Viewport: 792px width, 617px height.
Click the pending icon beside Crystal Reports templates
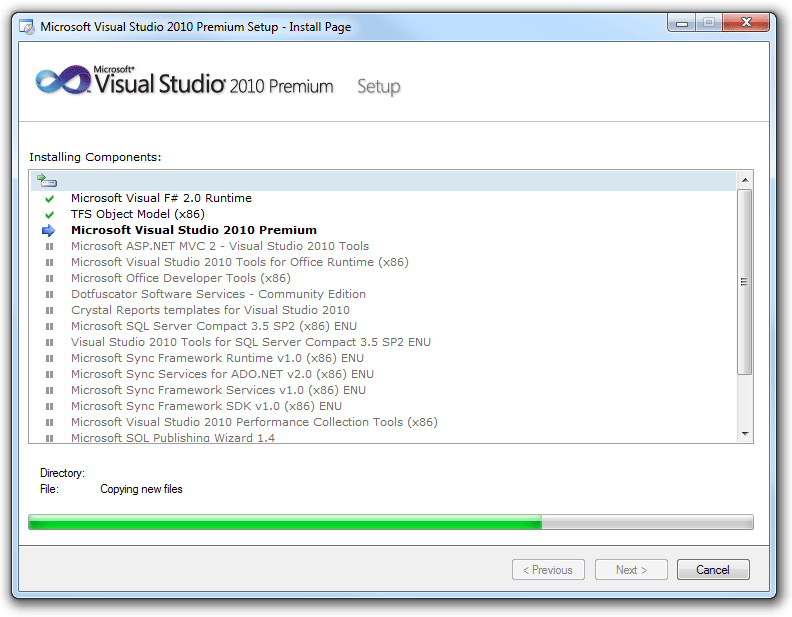[x=50, y=311]
